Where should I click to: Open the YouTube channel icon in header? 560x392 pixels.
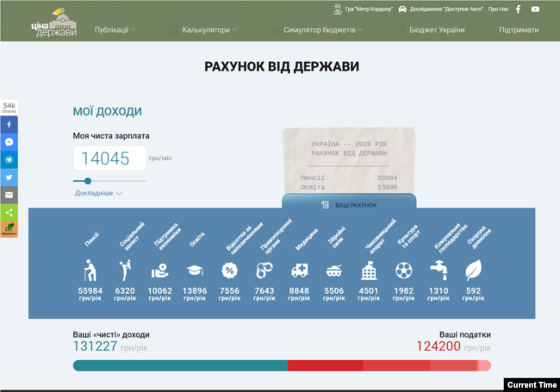pos(535,9)
